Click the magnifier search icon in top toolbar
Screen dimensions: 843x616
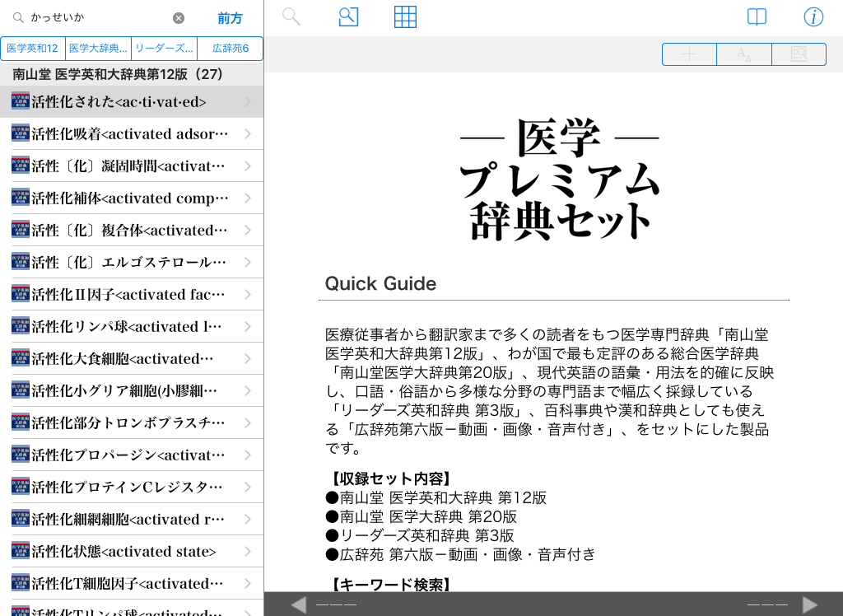pyautogui.click(x=291, y=17)
